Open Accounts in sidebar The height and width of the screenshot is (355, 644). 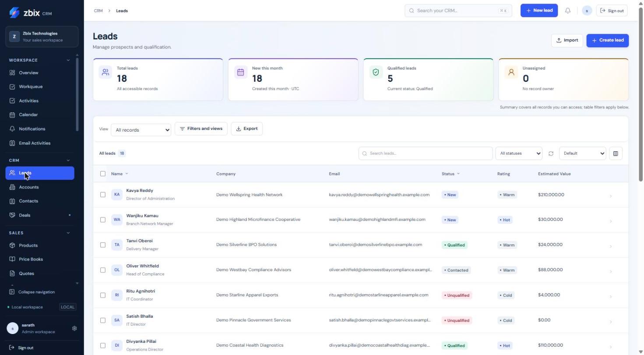pos(40,187)
